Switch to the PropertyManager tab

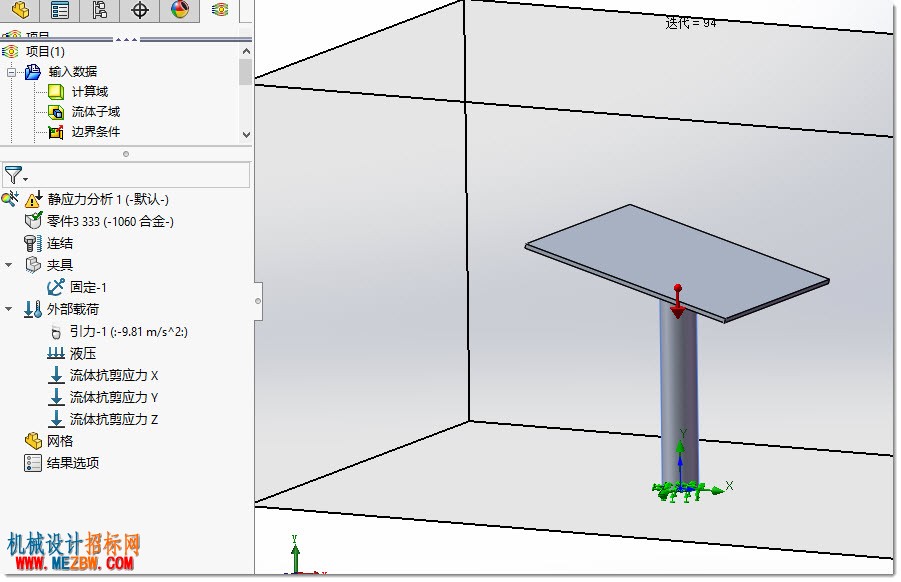pos(60,10)
